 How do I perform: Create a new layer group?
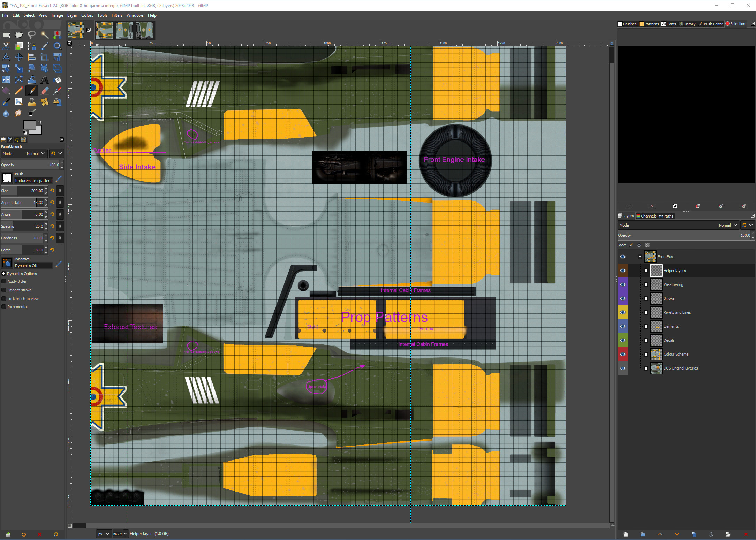pos(642,534)
